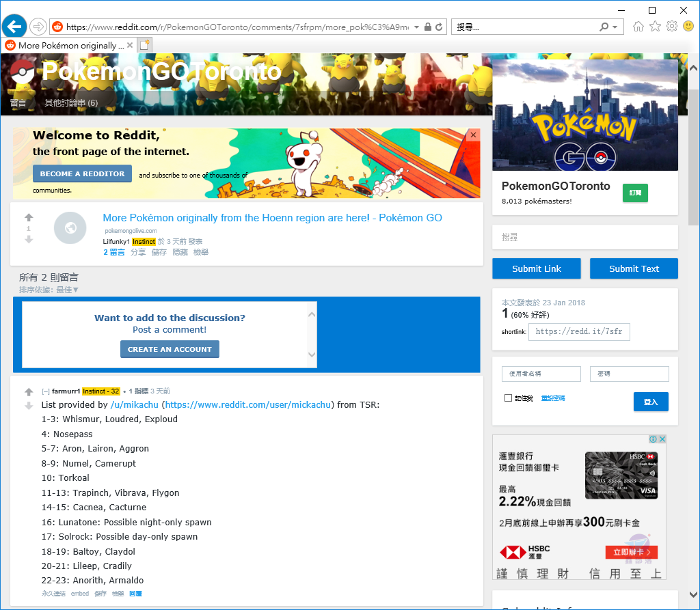Click the Pokéball subreddit logo
The width and height of the screenshot is (700, 610).
tap(21, 72)
